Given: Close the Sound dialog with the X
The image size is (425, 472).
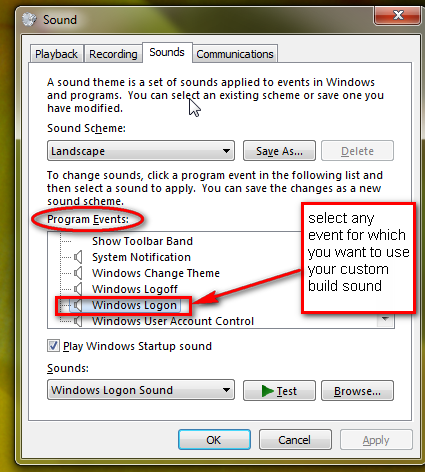Looking at the screenshot, I should pyautogui.click(x=398, y=15).
